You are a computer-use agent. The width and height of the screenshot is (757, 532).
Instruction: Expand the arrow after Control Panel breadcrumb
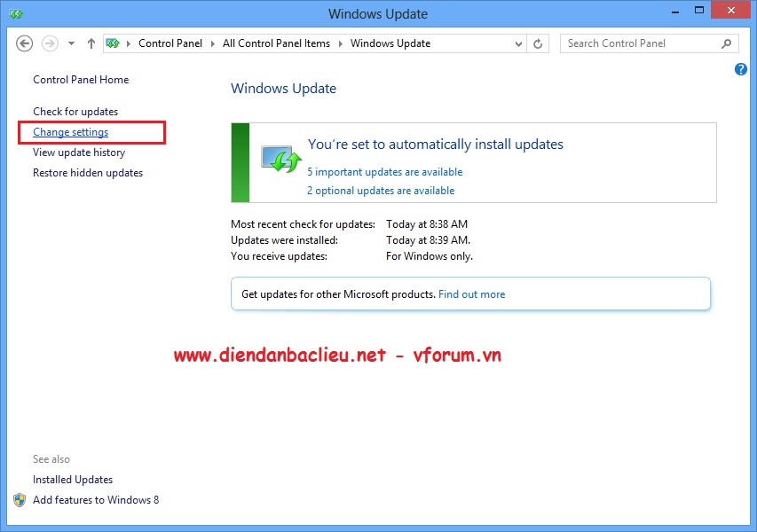(x=212, y=43)
